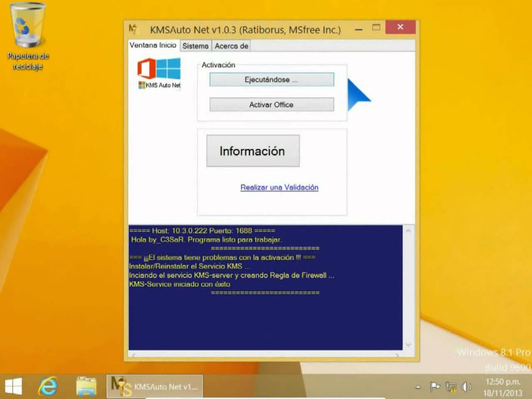Click the KMSAuto Net title bar icon
532x399 pixels.
point(133,29)
